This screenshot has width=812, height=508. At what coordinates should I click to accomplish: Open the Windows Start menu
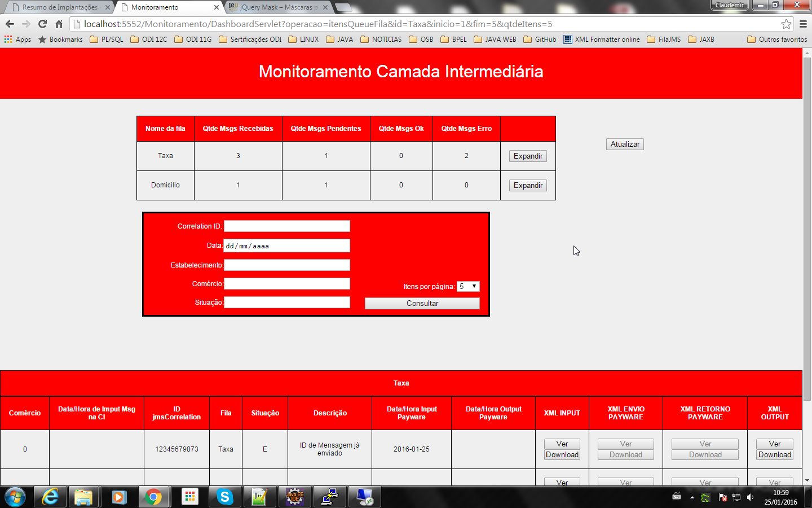pos(15,497)
